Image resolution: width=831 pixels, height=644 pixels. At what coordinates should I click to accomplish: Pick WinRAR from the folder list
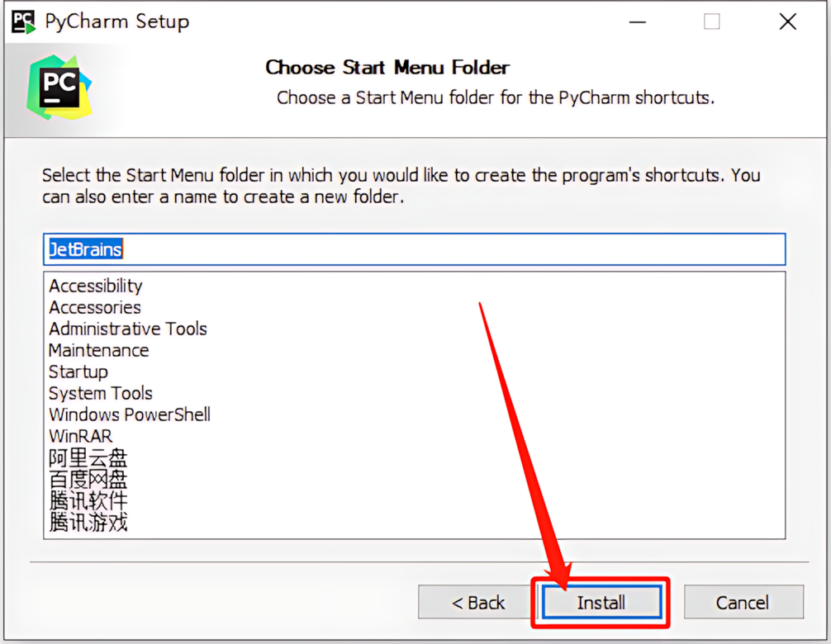(x=81, y=436)
